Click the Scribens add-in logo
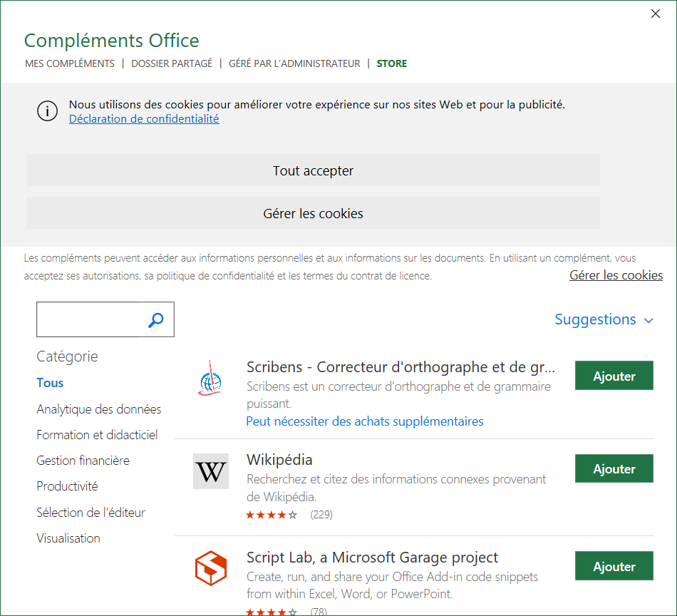 [x=210, y=377]
